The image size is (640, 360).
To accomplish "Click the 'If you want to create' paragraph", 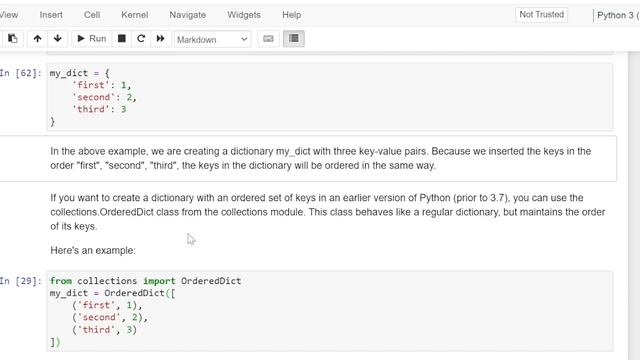I will 328,212.
